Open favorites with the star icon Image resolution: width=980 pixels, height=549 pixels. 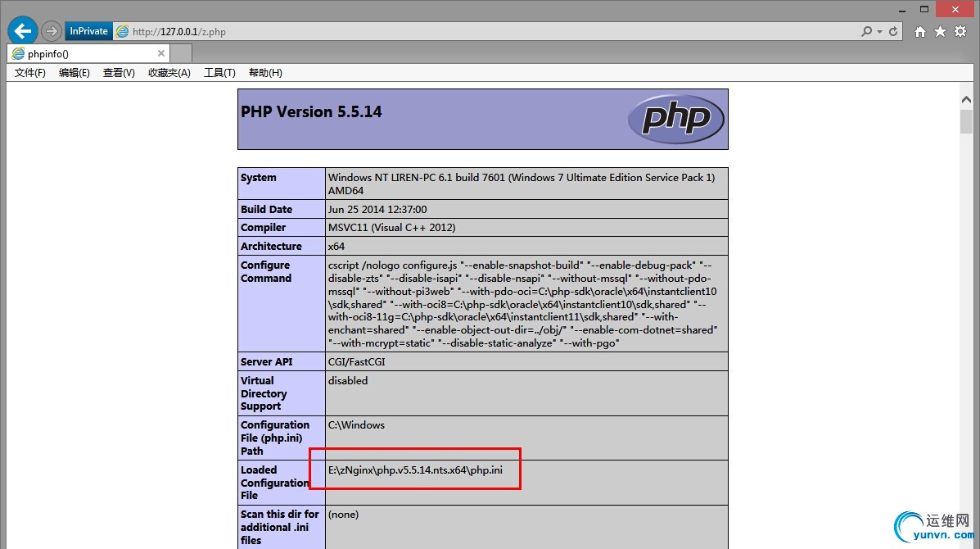pos(940,31)
